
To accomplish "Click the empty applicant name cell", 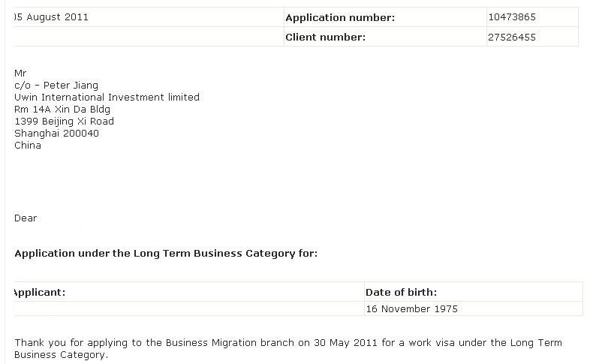I will (188, 308).
